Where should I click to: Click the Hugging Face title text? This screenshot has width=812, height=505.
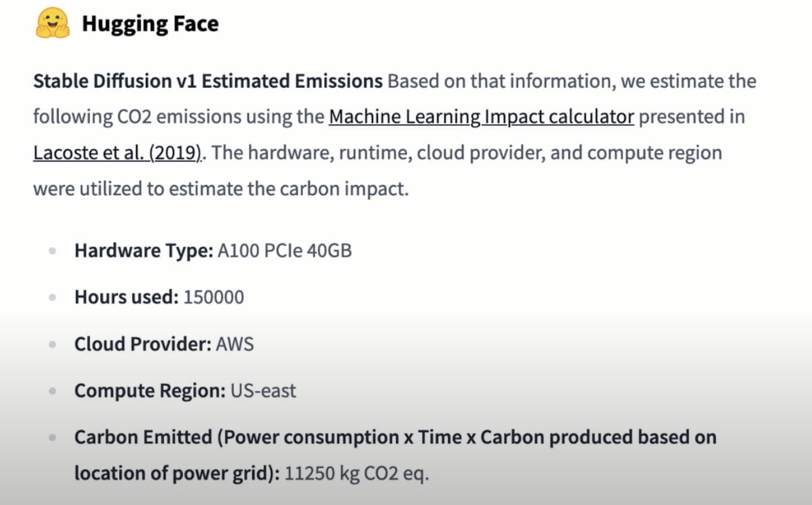point(150,24)
